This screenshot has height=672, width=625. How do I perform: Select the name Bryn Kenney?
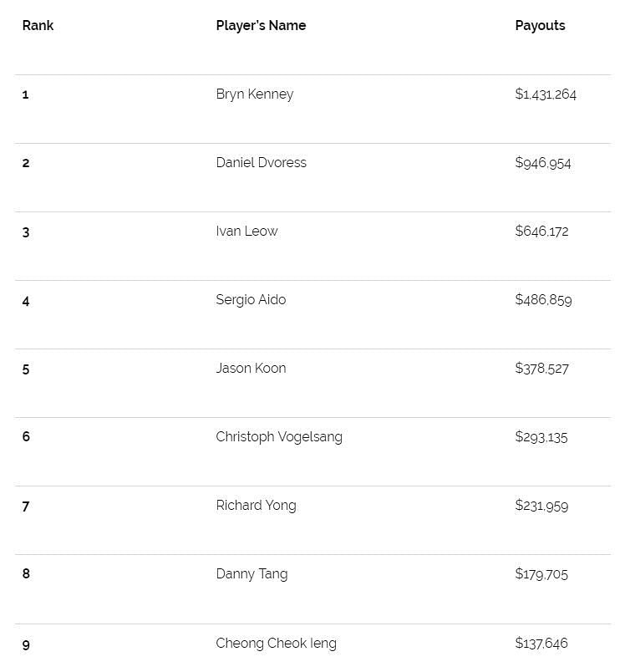[x=255, y=94]
